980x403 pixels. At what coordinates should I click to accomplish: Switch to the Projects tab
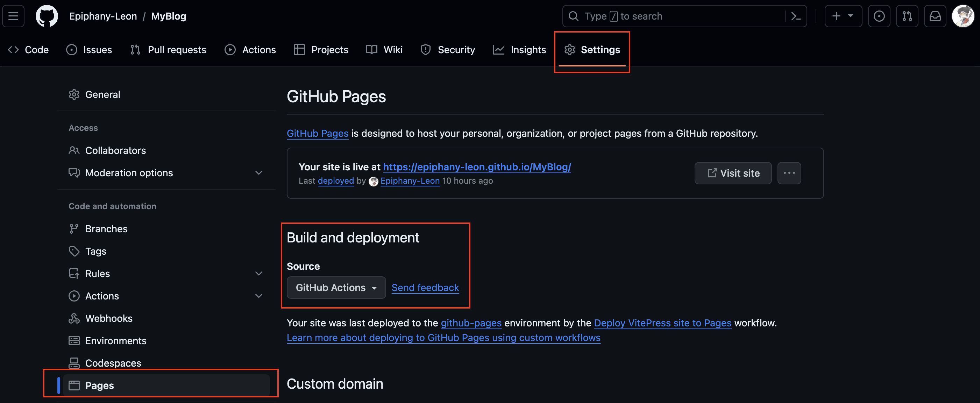(x=321, y=50)
